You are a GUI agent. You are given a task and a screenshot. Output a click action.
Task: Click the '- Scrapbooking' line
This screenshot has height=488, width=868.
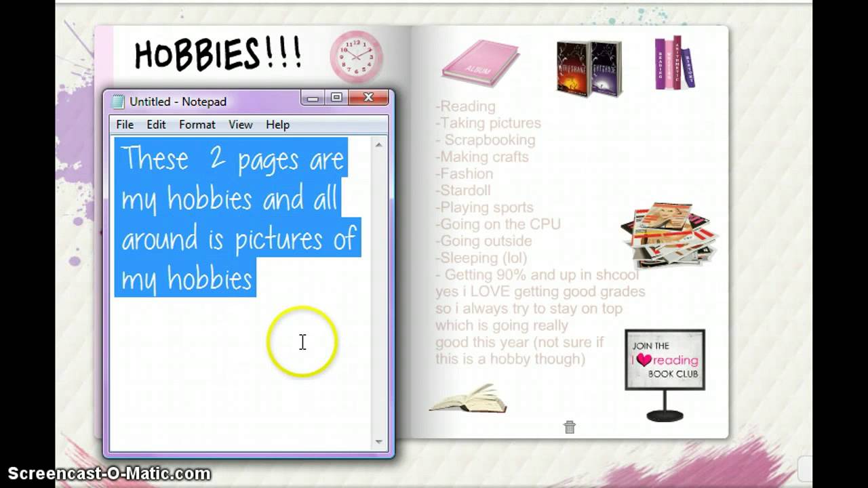[x=486, y=140]
